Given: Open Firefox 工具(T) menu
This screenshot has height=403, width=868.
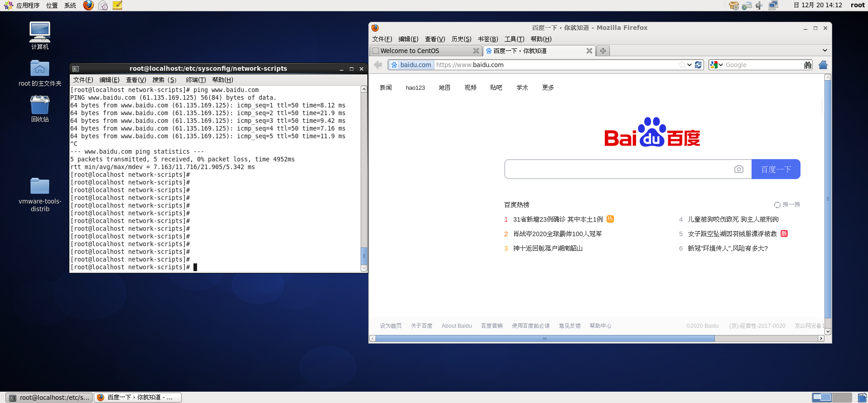Looking at the screenshot, I should click(514, 39).
